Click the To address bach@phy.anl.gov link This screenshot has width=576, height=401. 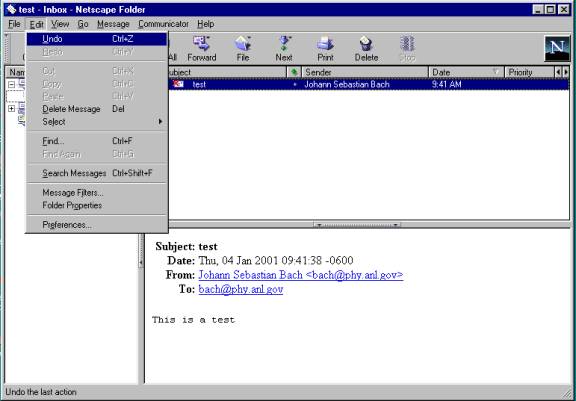coord(241,289)
